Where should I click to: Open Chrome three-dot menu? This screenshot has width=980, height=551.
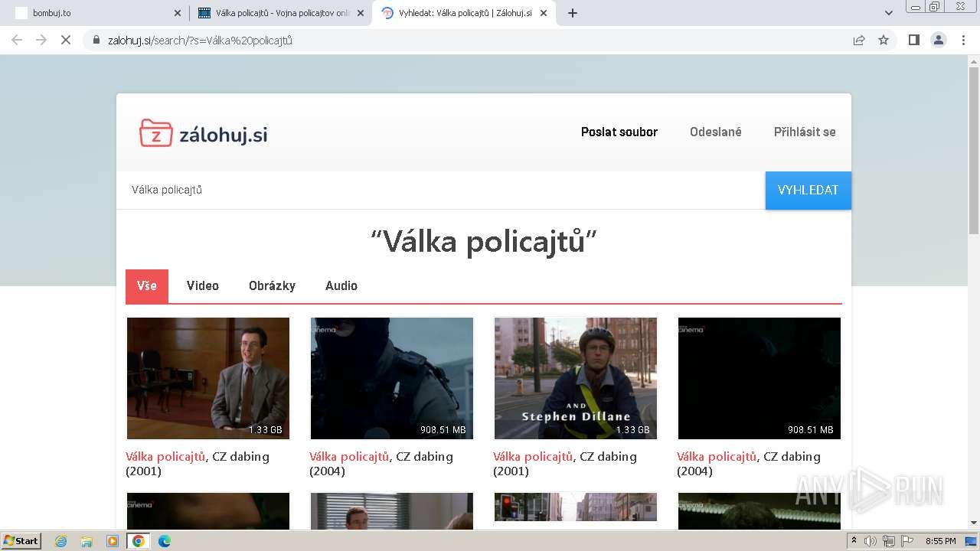[x=963, y=40]
